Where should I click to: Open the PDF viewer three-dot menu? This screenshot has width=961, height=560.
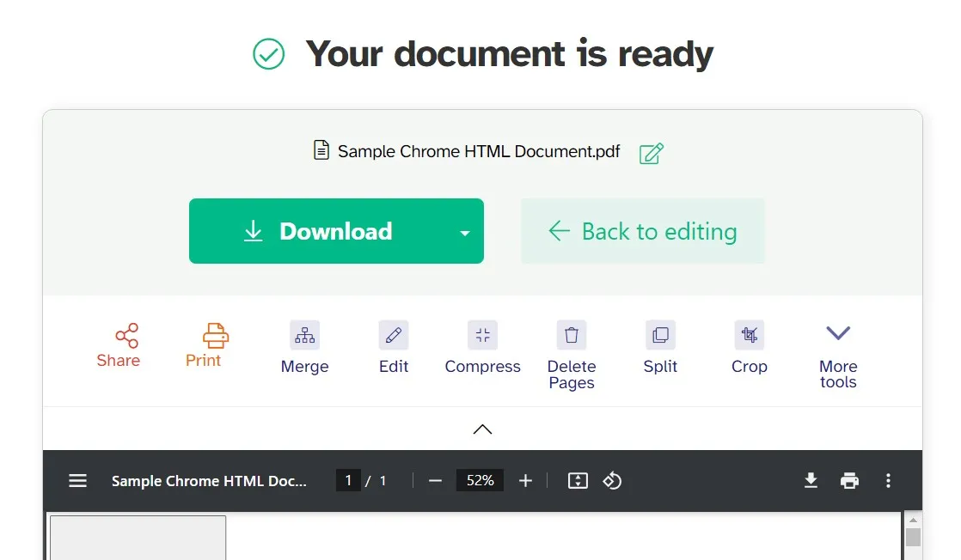[x=888, y=481]
